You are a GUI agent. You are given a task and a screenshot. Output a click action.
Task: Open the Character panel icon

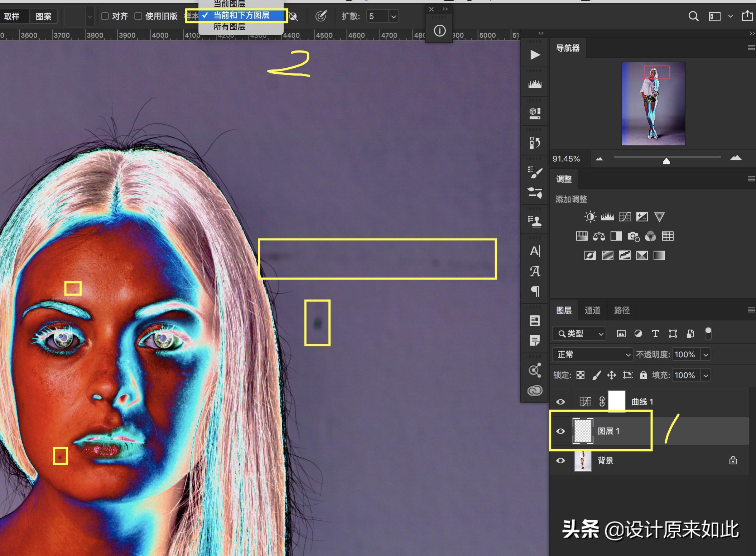[x=535, y=251]
